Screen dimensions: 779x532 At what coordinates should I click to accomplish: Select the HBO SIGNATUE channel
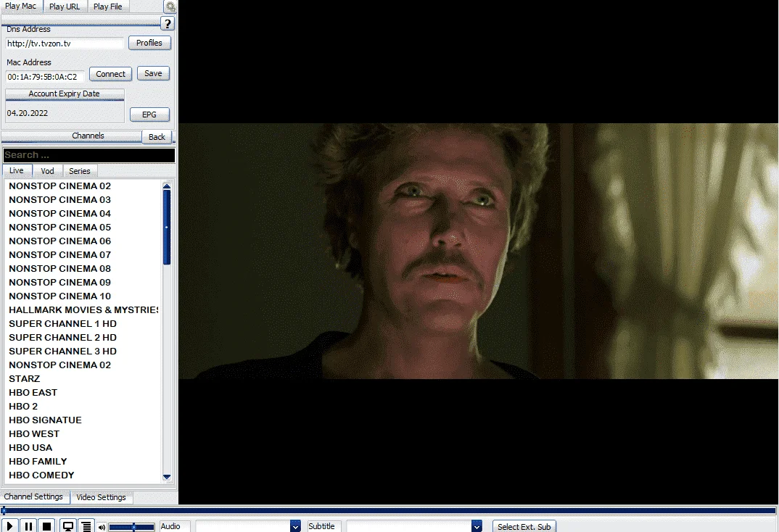click(x=45, y=420)
